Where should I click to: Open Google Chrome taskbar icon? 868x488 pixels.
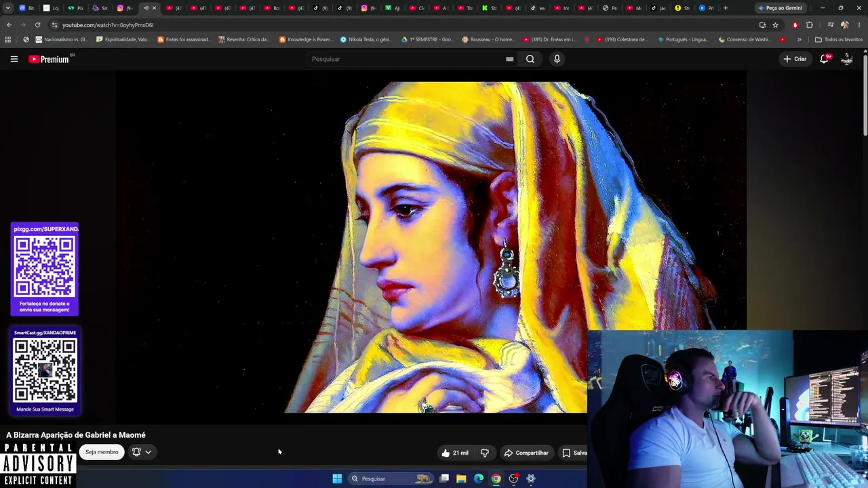[x=496, y=479]
